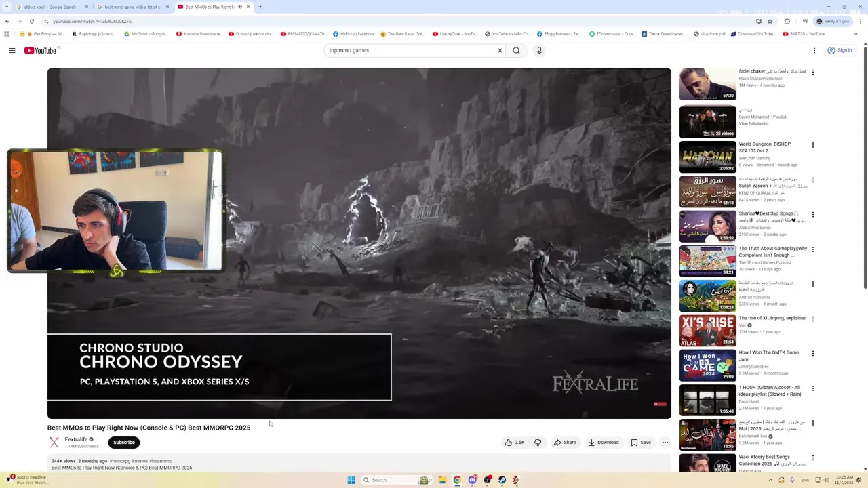868x488 pixels.
Task: Open Discord from the taskbar
Action: coord(473,480)
